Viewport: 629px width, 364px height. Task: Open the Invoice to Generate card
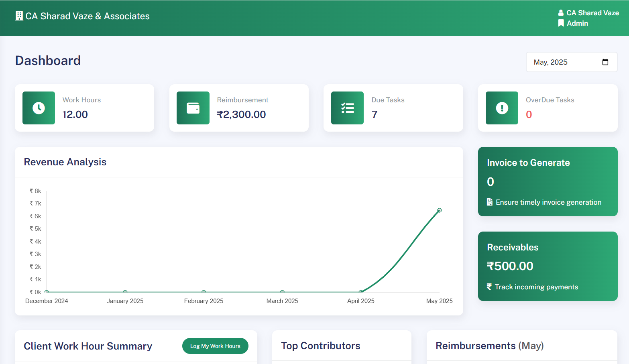point(548,181)
